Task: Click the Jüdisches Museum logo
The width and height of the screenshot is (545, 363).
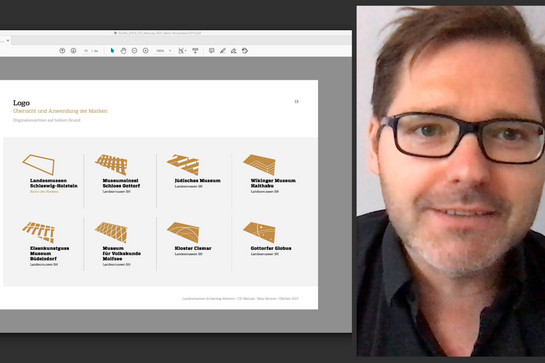Action: pyautogui.click(x=183, y=164)
